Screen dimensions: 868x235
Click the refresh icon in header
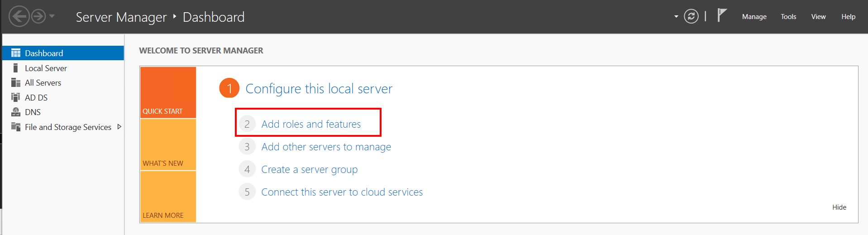click(x=691, y=17)
